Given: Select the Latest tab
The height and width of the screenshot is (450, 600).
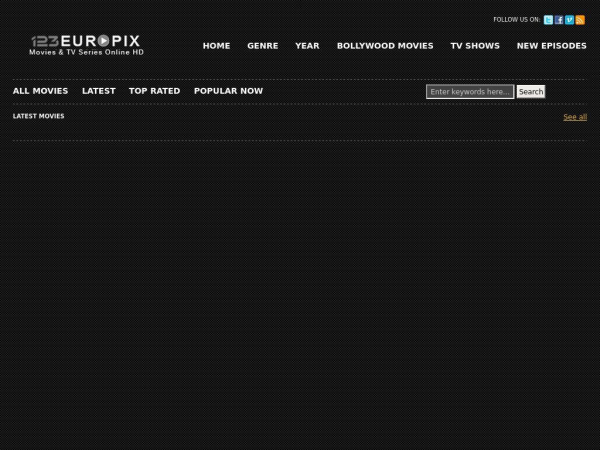Looking at the screenshot, I should click(99, 91).
